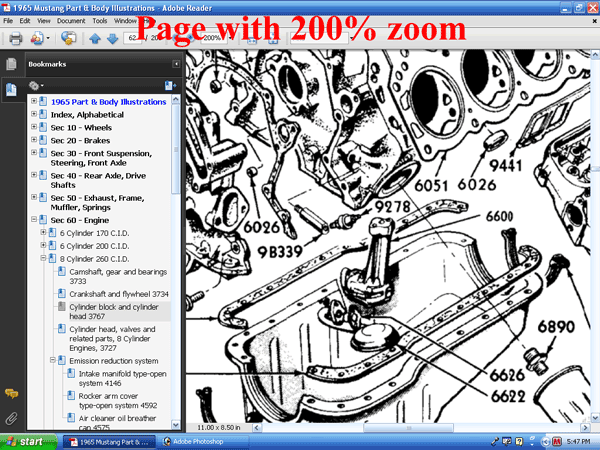The width and height of the screenshot is (600, 450).
Task: Click the page number field showing 62
Action: tap(132, 38)
